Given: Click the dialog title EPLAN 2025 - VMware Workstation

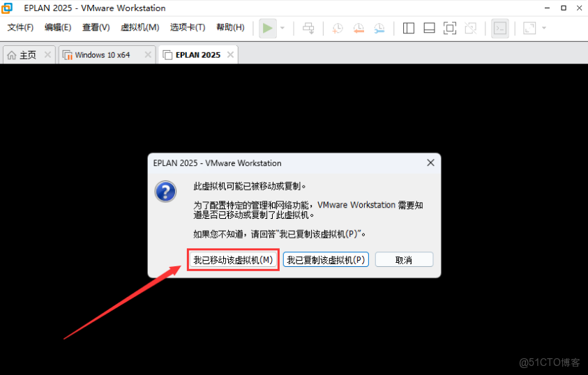Looking at the screenshot, I should coord(217,163).
